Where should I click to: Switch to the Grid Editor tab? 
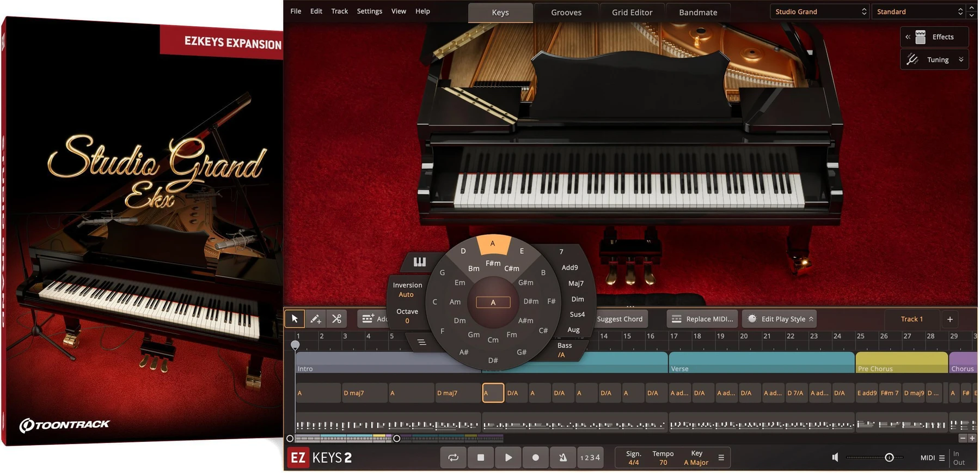[632, 13]
